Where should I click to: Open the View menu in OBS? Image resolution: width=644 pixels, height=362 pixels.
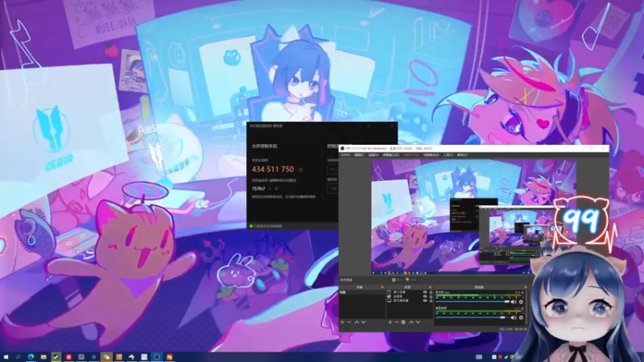tap(374, 155)
